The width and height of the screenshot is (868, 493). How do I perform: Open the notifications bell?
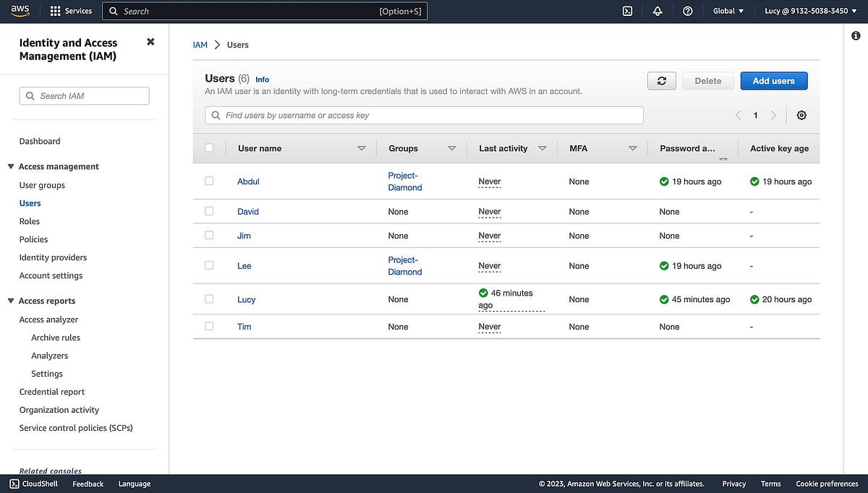tap(658, 11)
